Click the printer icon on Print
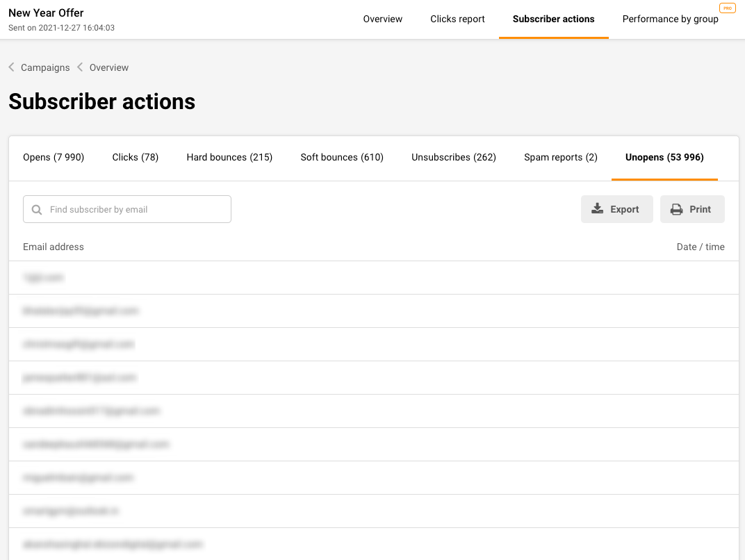This screenshot has width=745, height=560. click(x=676, y=209)
